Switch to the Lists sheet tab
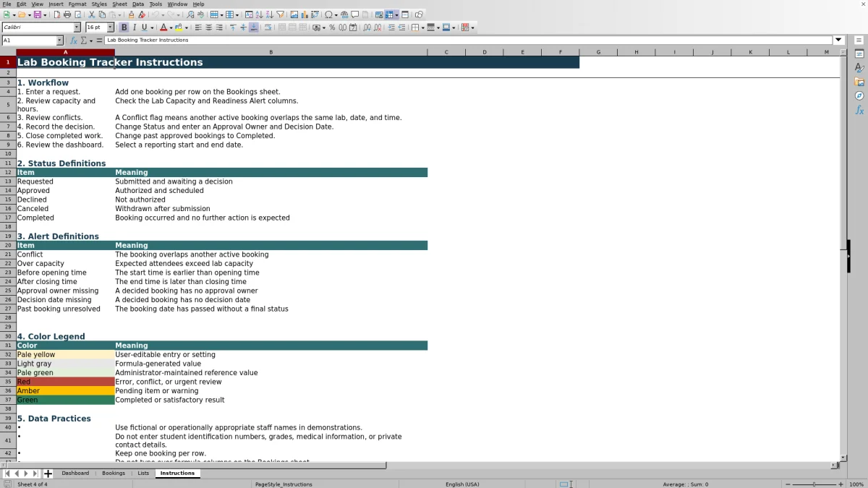 coord(143,474)
